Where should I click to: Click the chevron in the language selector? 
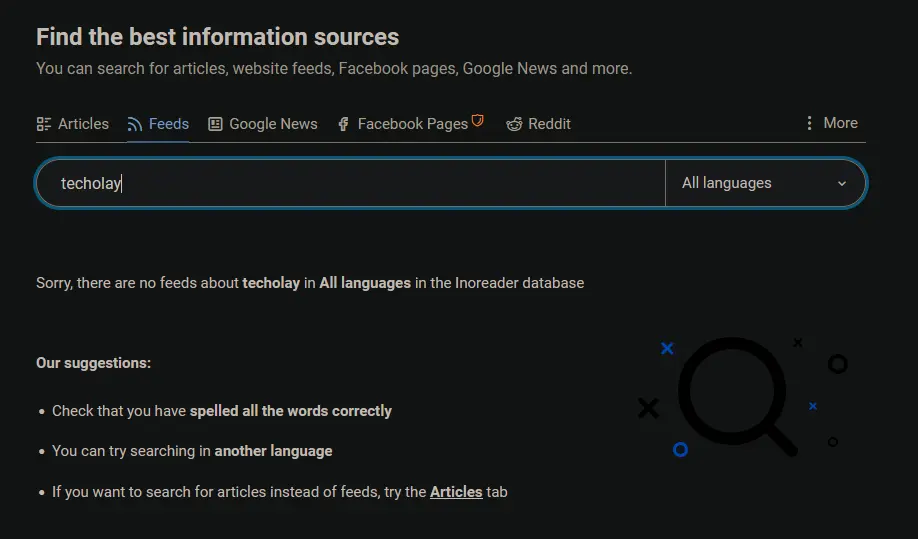(842, 183)
